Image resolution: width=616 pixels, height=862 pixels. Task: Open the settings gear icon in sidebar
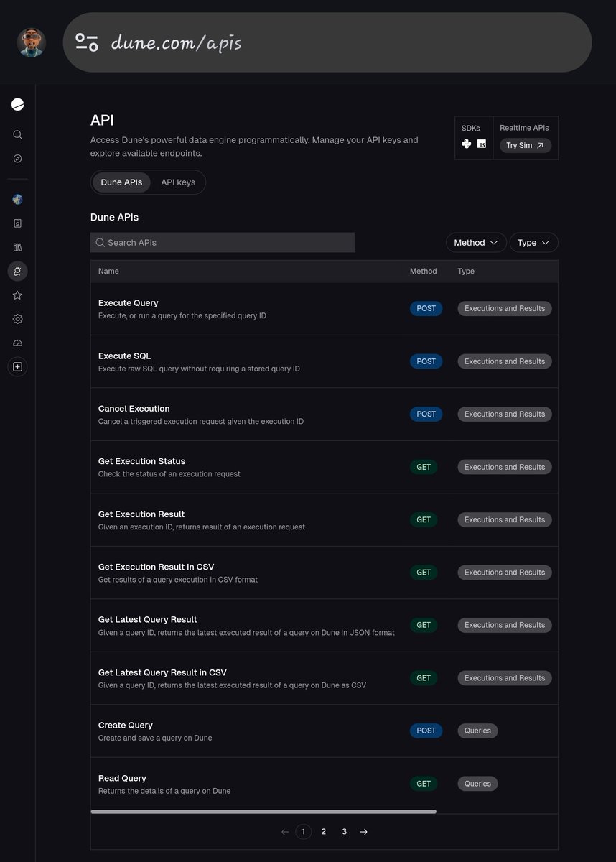[x=17, y=319]
